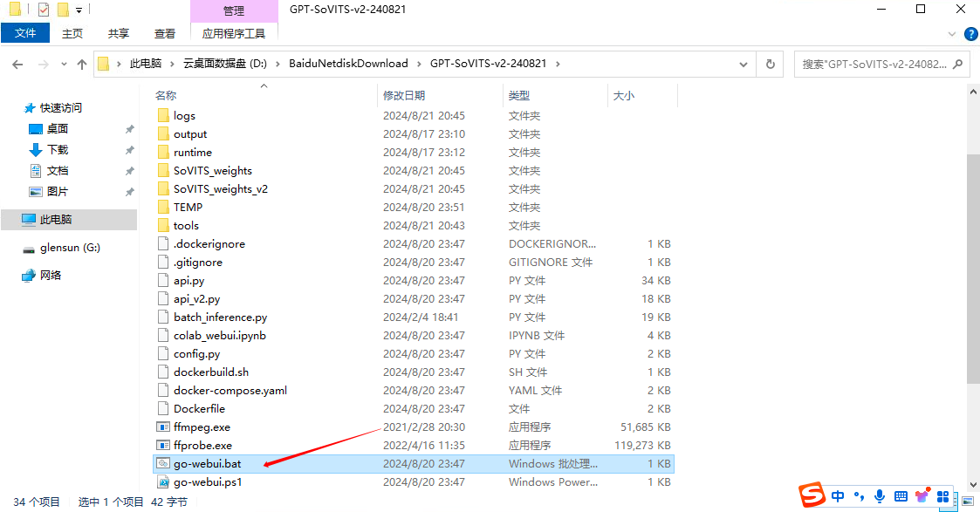Open the address bar history dropdown
Screen dimensions: 980x512
tap(743, 64)
